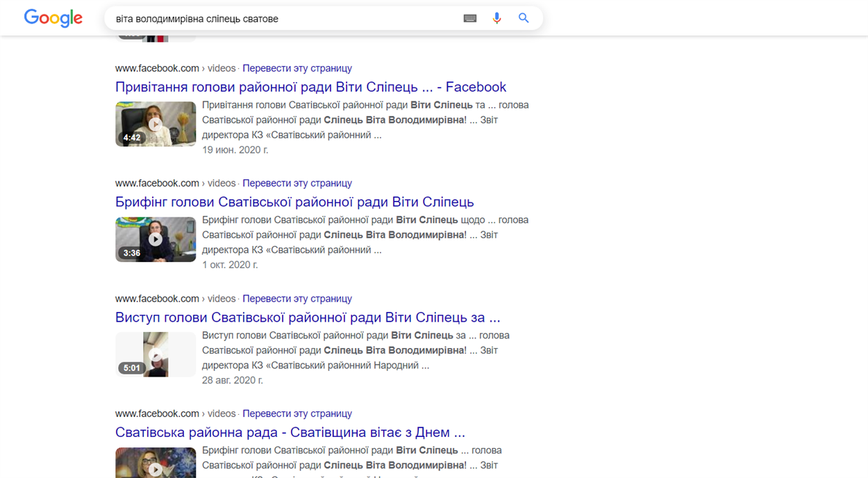Viewport: 868px width, 478px height.
Task: Go to Google home via logo
Action: click(x=53, y=19)
